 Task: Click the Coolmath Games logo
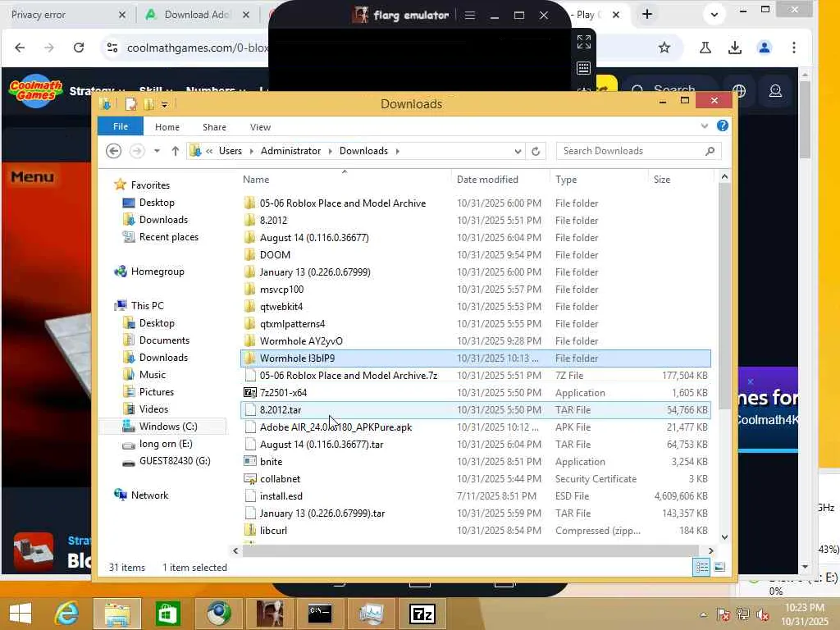[x=36, y=90]
